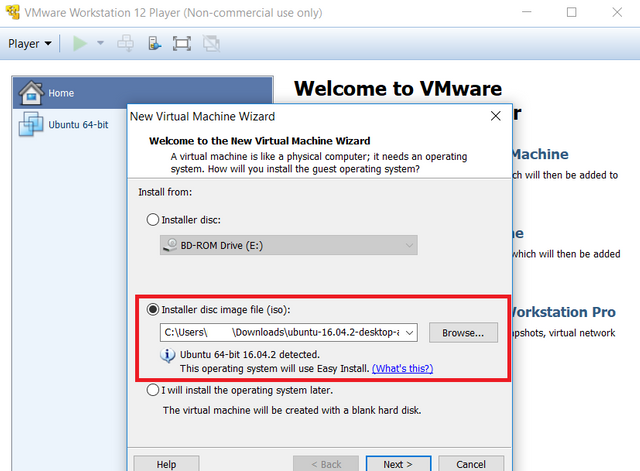Click the Send Ctrl+Alt+Del toolbar icon
The height and width of the screenshot is (471, 640).
(x=126, y=43)
